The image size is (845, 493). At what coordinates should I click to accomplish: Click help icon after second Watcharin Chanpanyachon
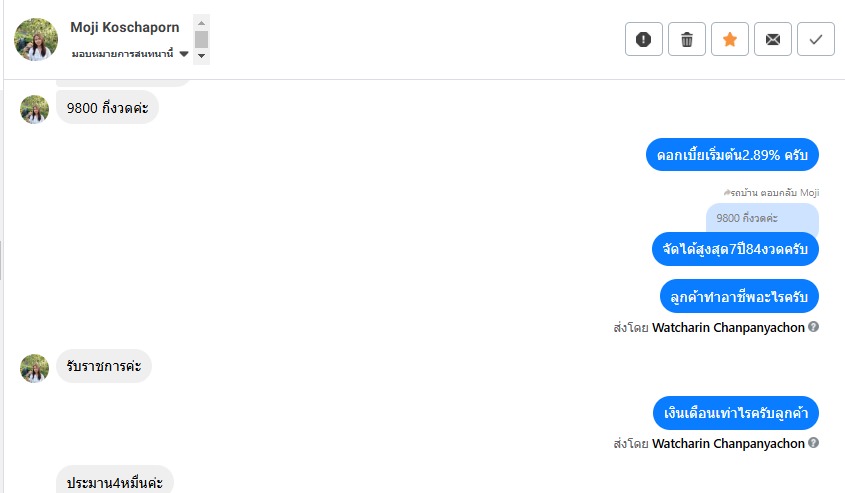pyautogui.click(x=814, y=443)
